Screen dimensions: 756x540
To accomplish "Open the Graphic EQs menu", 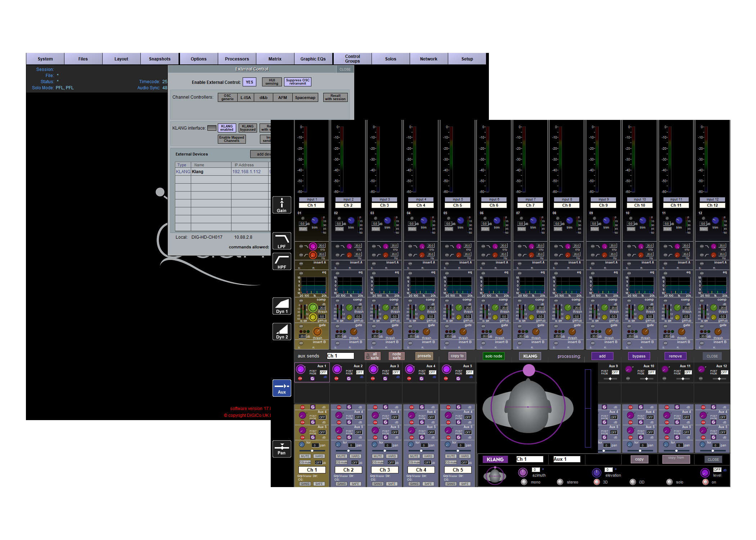I will pyautogui.click(x=313, y=59).
